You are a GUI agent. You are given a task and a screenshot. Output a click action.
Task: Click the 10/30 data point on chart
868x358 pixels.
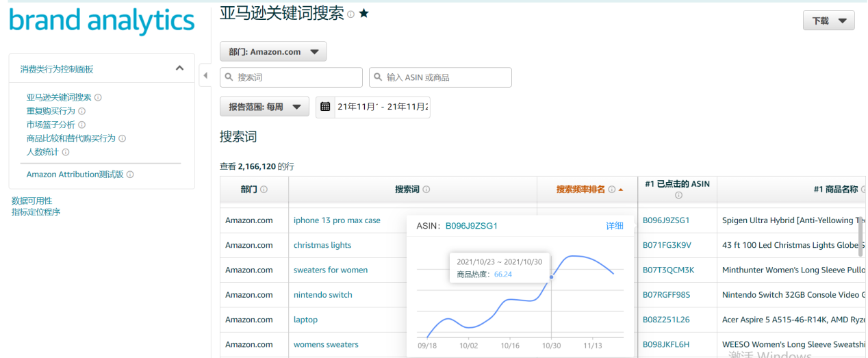(x=552, y=277)
